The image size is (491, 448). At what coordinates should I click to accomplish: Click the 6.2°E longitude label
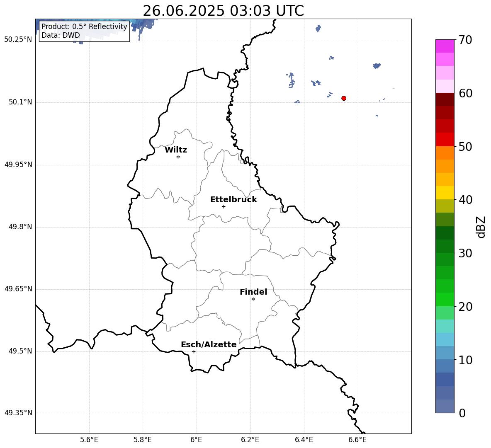coord(250,440)
